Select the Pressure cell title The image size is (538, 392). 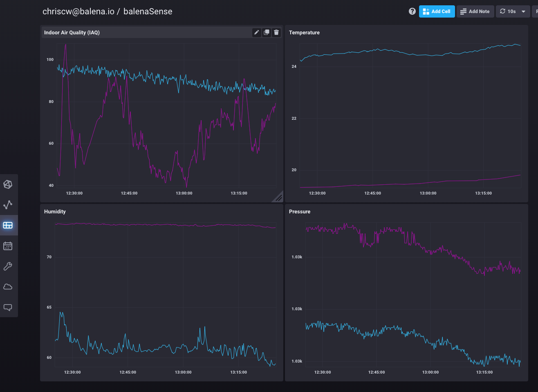tap(300, 212)
